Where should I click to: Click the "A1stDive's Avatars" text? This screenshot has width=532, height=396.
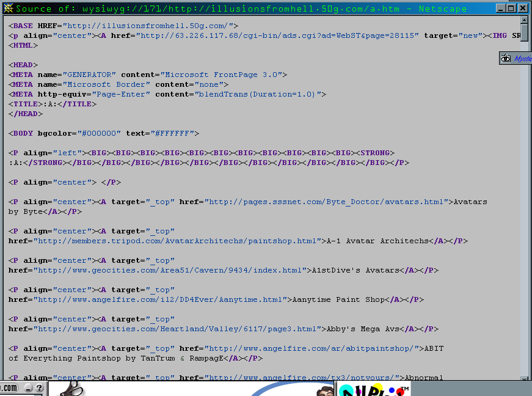coord(355,271)
